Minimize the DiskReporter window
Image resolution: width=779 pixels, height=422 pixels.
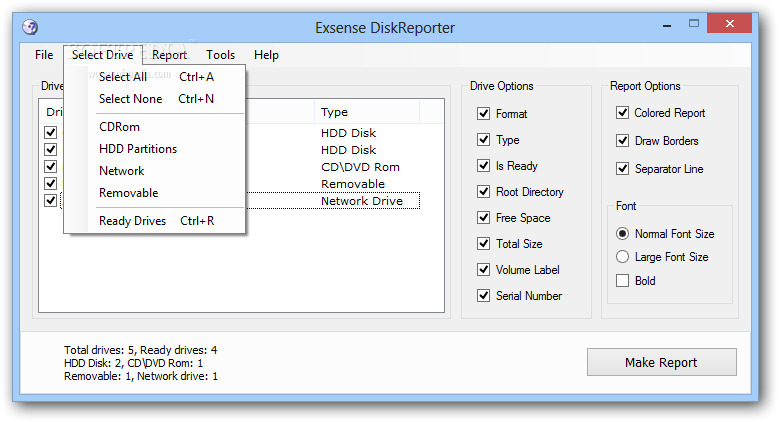pyautogui.click(x=667, y=24)
